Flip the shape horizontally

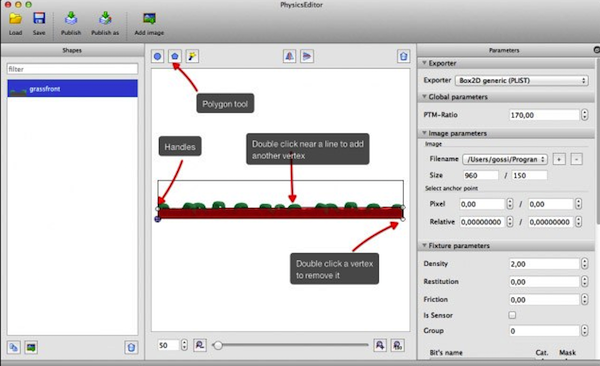pyautogui.click(x=290, y=57)
